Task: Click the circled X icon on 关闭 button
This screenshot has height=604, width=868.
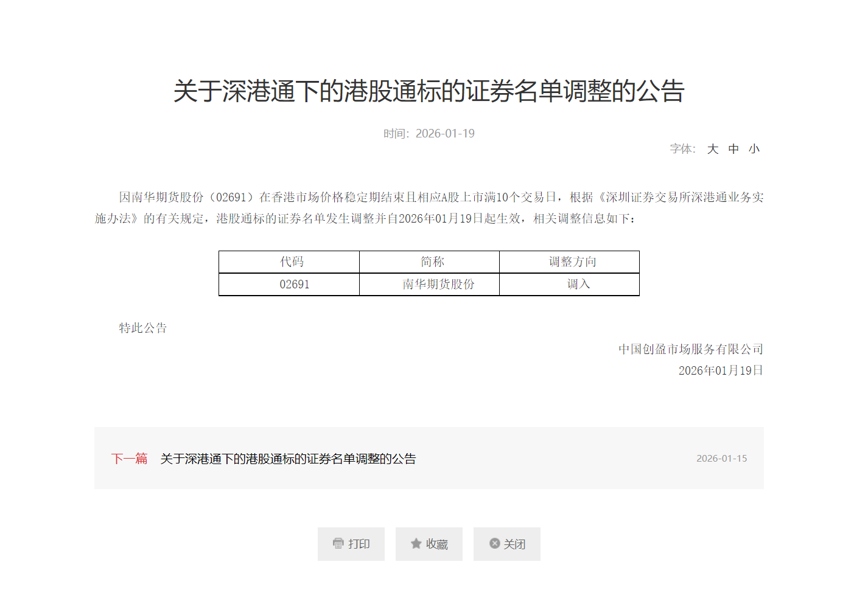Action: pyautogui.click(x=495, y=543)
